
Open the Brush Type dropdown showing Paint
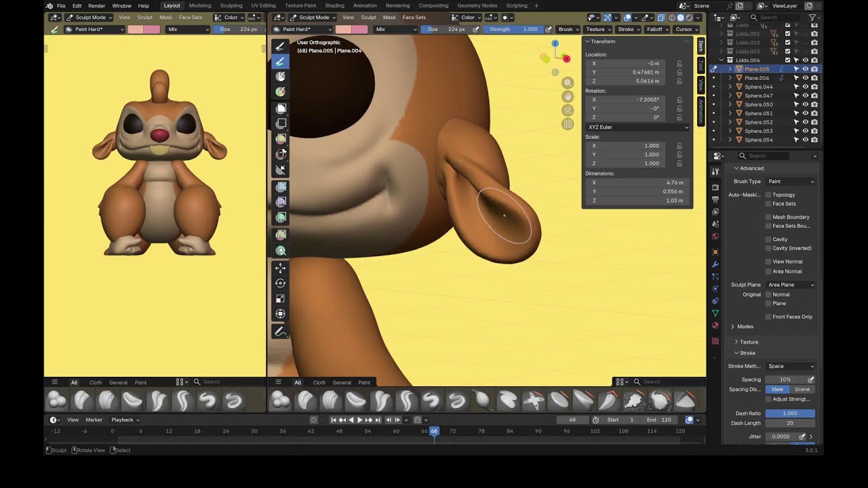point(791,182)
